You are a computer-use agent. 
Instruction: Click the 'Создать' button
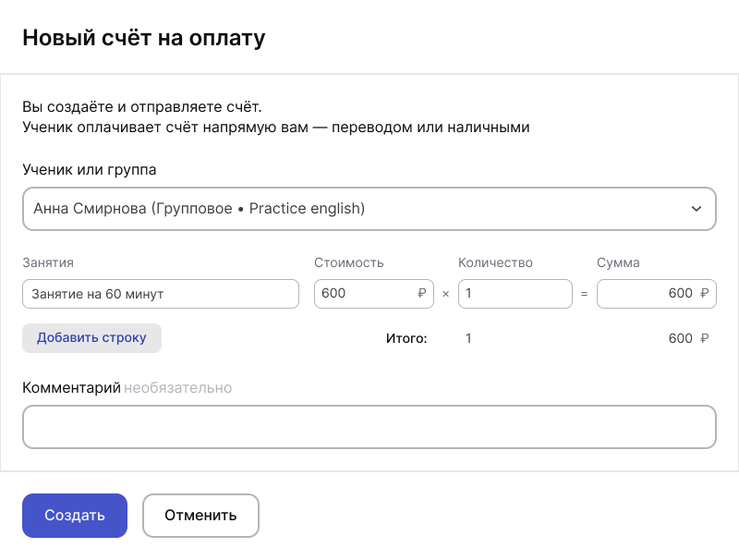click(x=74, y=516)
